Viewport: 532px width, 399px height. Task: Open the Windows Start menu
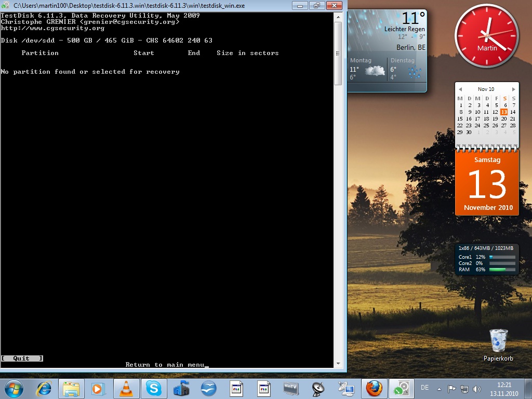(x=14, y=389)
